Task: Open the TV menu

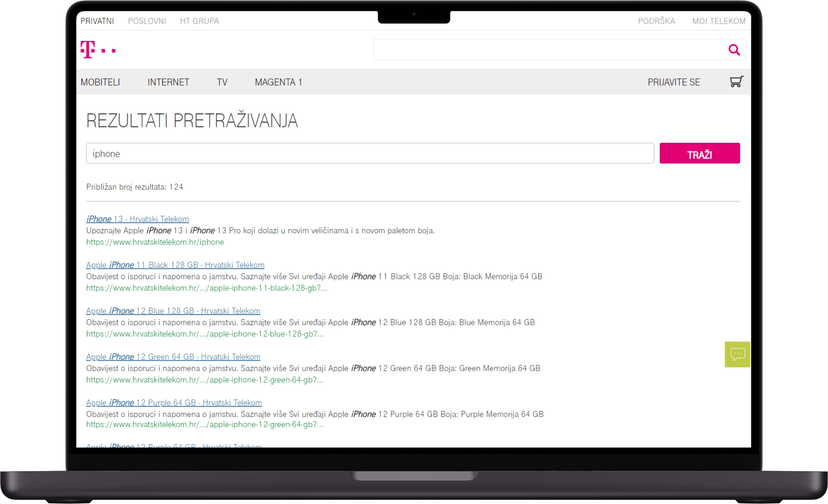Action: click(x=222, y=82)
